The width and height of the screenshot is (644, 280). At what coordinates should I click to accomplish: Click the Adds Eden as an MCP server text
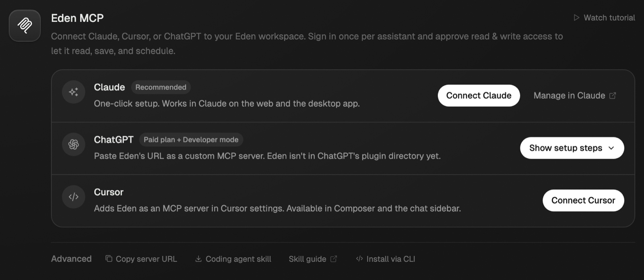coord(277,208)
